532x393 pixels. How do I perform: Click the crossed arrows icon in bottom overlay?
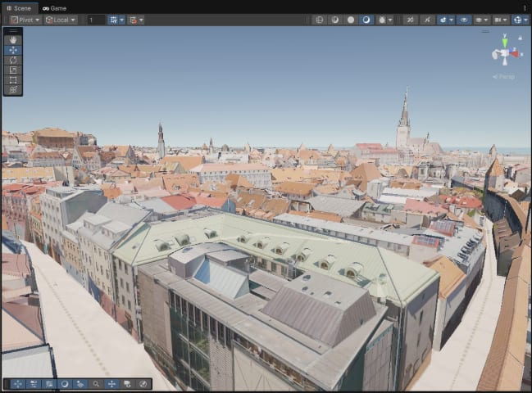point(111,384)
